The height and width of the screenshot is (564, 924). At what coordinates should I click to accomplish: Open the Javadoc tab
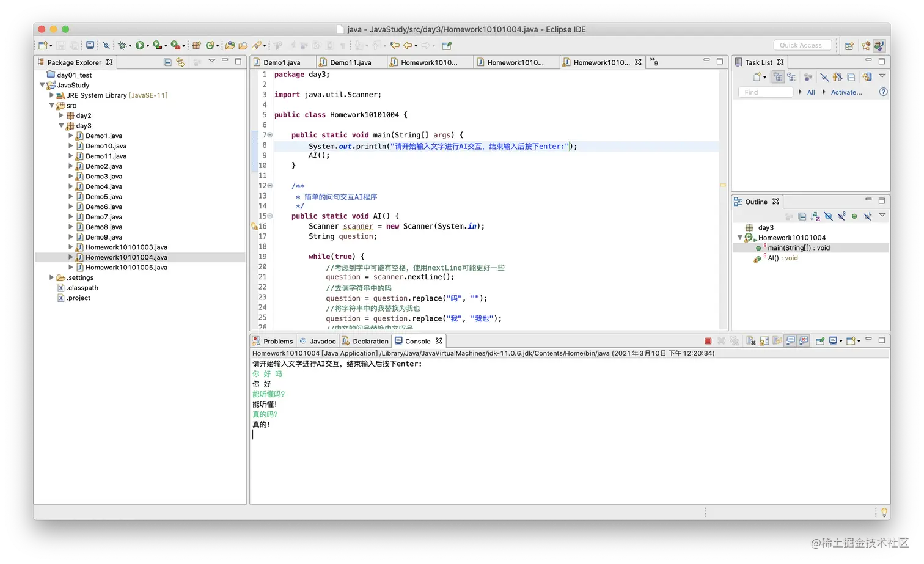click(318, 341)
